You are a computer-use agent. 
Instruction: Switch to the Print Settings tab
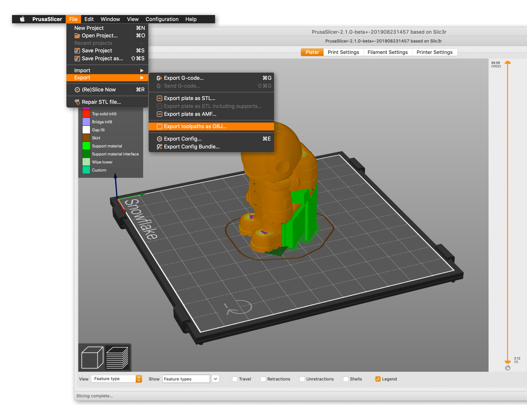[343, 52]
